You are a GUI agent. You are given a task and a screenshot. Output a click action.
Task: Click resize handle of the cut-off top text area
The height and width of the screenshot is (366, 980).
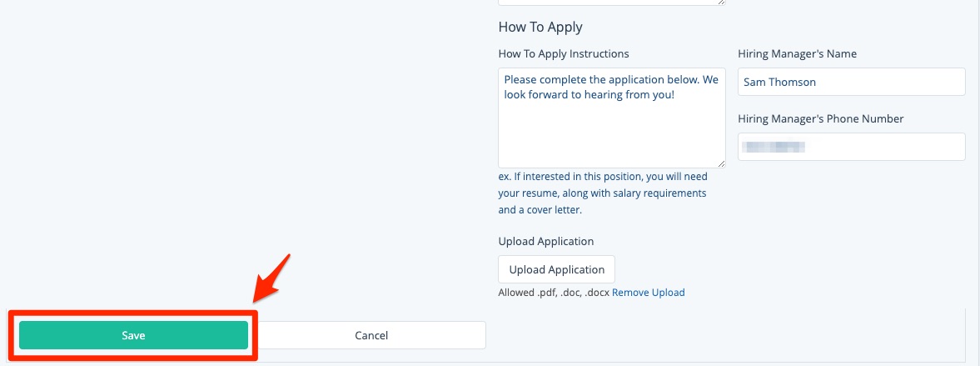(720, 3)
